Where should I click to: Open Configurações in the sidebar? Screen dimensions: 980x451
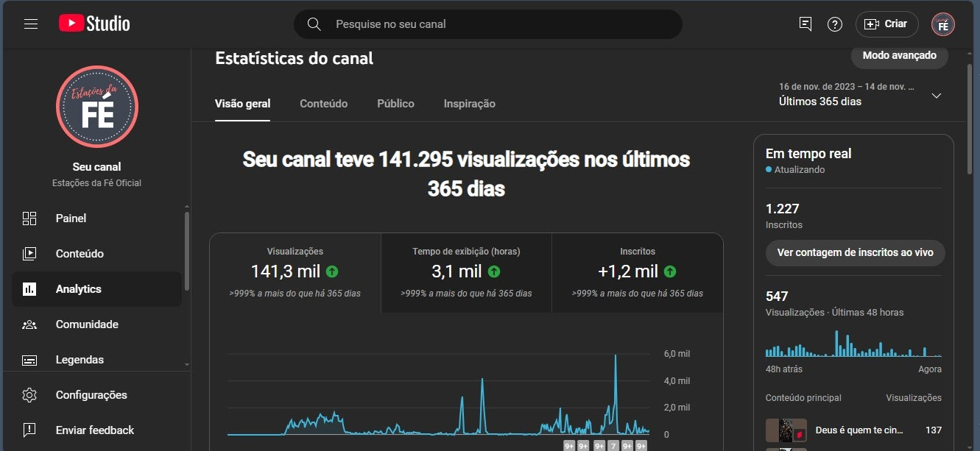click(96, 395)
